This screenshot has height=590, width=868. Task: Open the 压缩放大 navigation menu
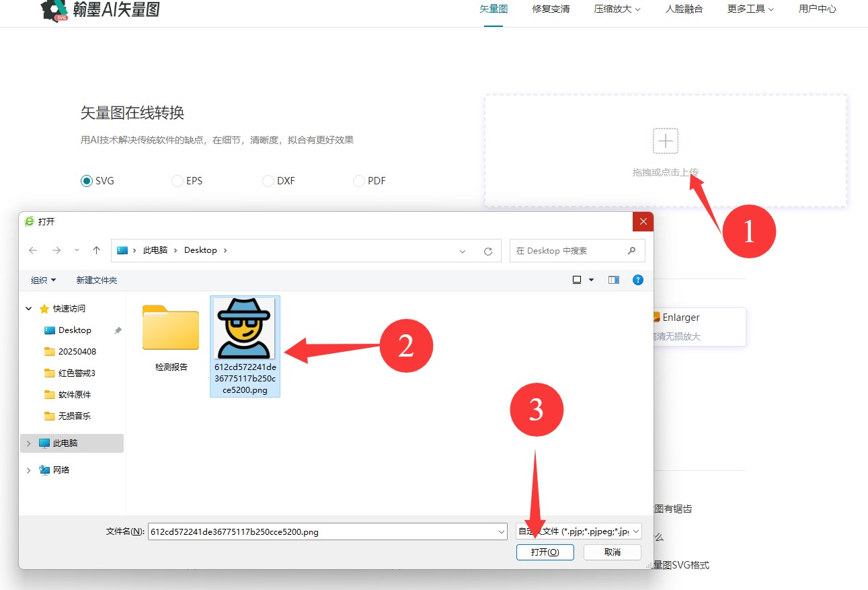(617, 9)
